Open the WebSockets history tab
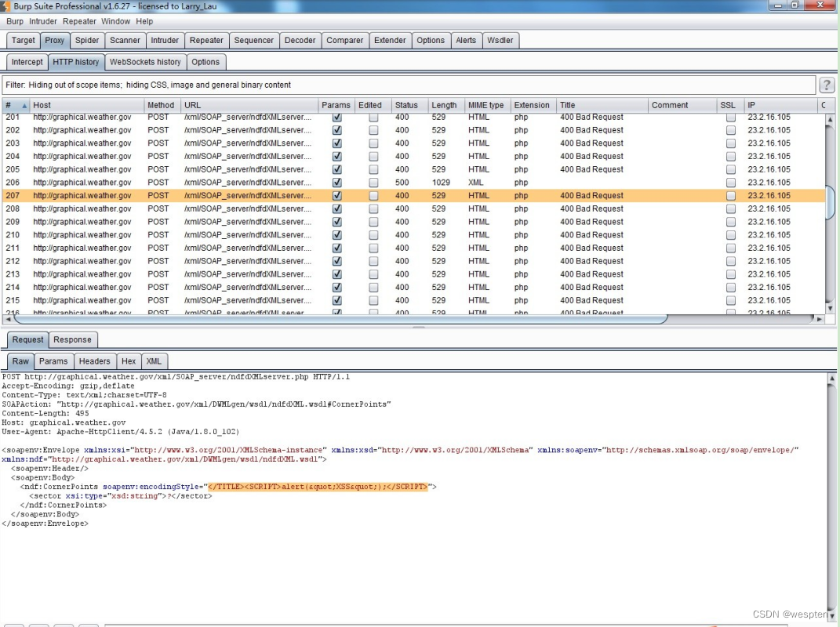The width and height of the screenshot is (840, 627). pyautogui.click(x=145, y=62)
